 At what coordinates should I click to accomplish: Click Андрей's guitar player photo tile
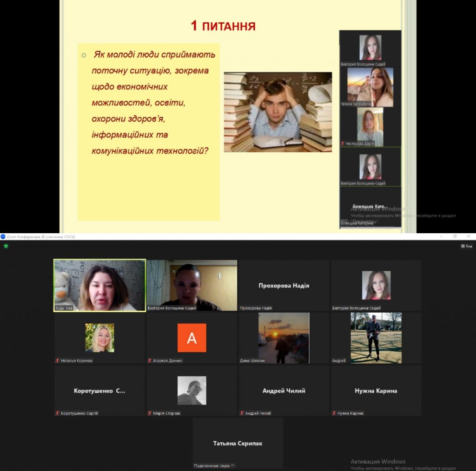376,338
